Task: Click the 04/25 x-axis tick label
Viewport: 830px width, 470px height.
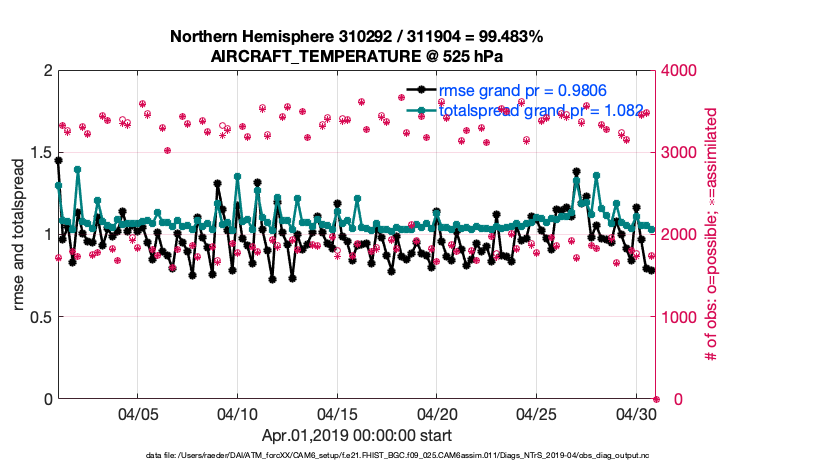Action: [537, 413]
